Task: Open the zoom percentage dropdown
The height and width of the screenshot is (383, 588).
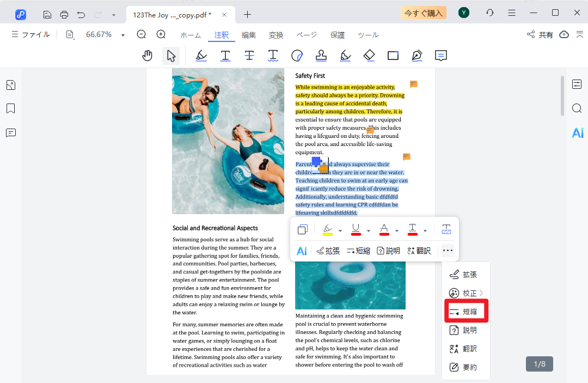Action: coord(123,35)
